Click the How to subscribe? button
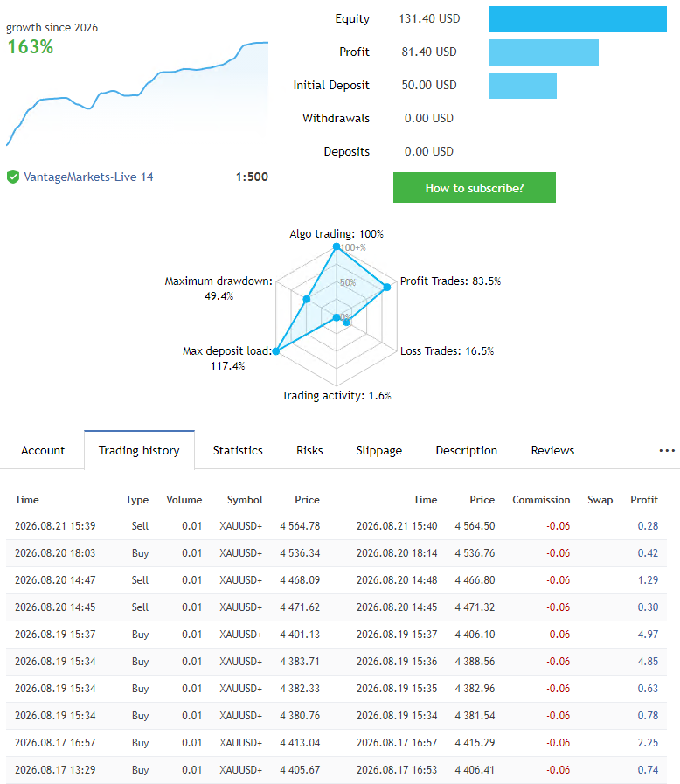This screenshot has height=784, width=680. click(474, 188)
